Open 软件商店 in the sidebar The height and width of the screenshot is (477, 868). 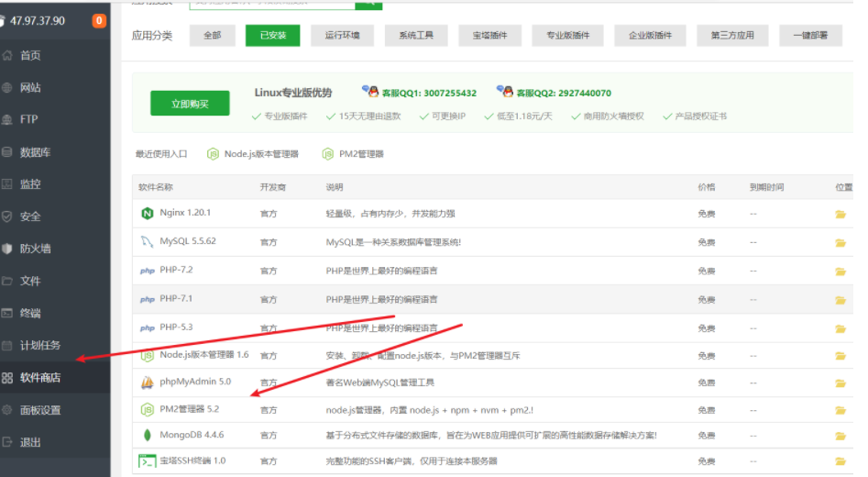pos(41,377)
